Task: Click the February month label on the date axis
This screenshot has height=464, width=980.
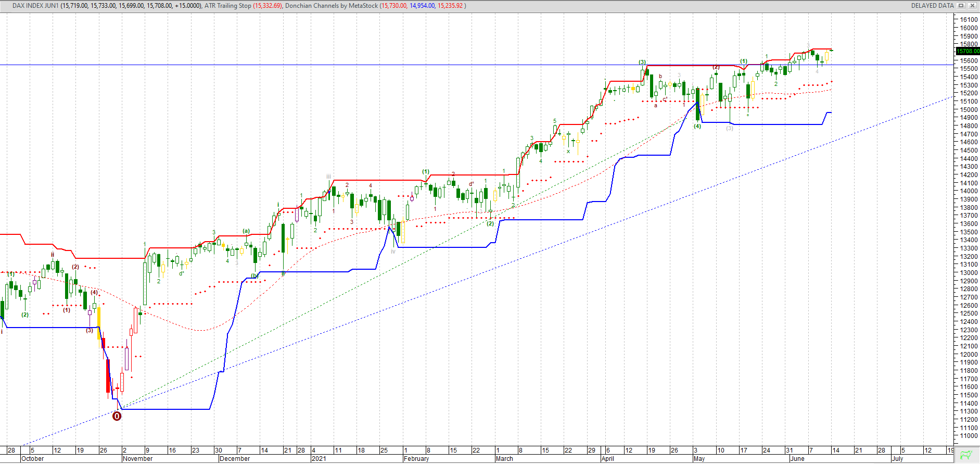Action: click(x=416, y=459)
